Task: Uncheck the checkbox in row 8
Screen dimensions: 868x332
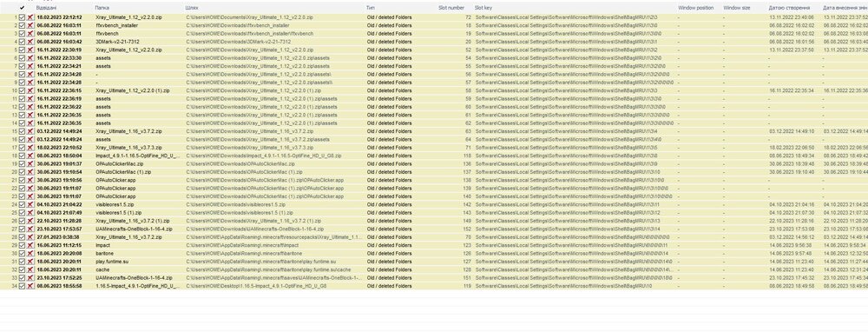Action: coord(23,74)
